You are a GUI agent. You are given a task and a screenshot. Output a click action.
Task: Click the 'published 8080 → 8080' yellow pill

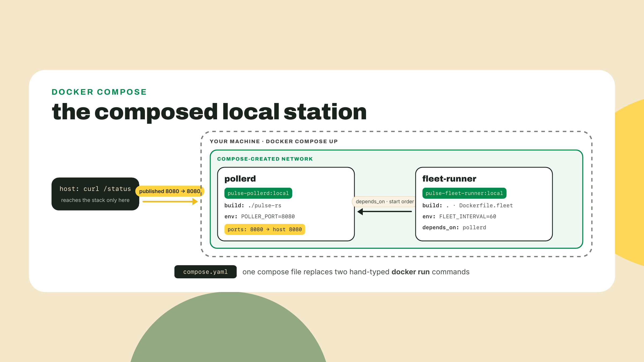click(x=170, y=191)
